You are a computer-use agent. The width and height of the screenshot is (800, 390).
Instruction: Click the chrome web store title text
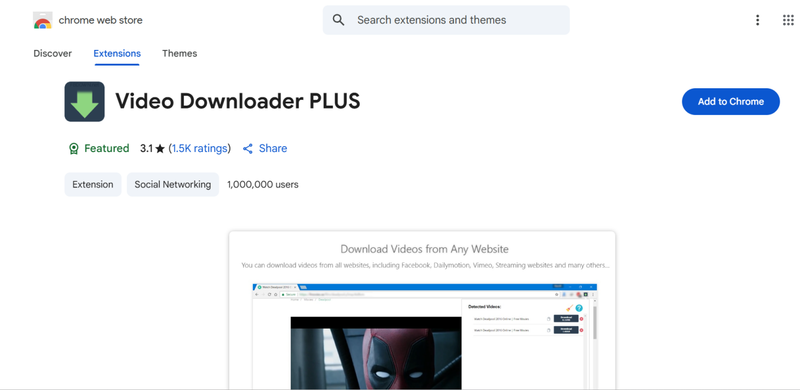[101, 20]
